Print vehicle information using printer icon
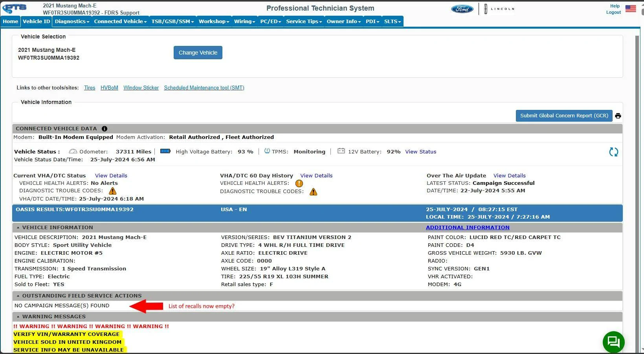 618,116
